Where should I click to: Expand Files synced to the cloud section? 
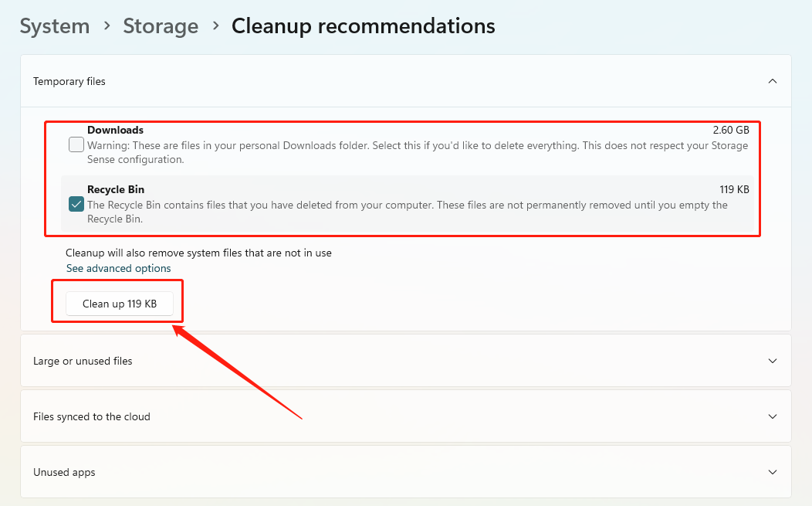(x=92, y=416)
